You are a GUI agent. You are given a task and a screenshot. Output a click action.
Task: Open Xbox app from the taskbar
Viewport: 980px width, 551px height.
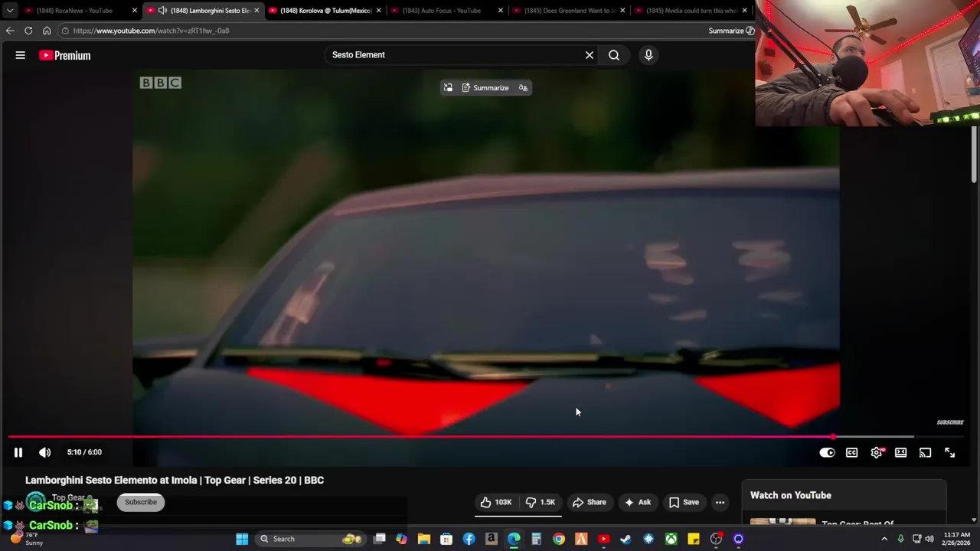pos(671,539)
